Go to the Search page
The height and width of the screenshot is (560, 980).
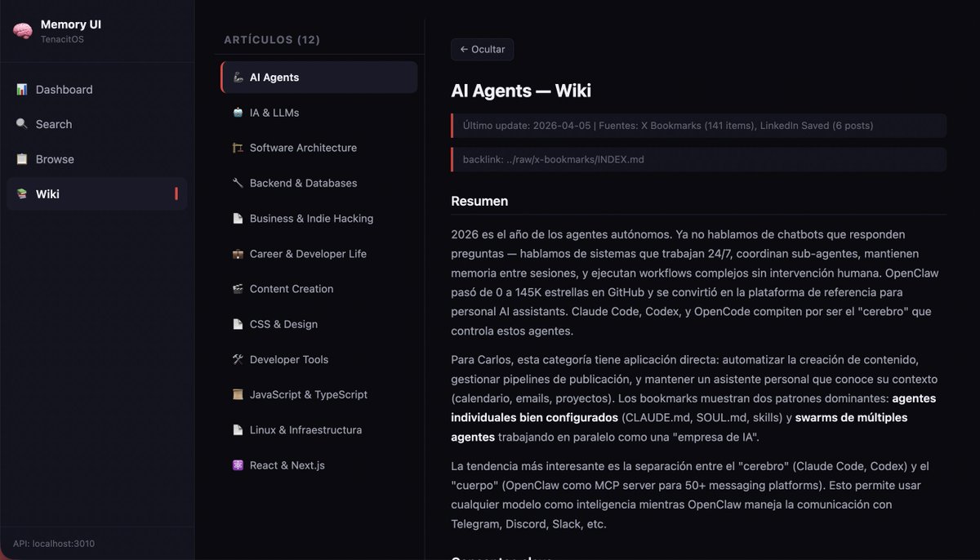tap(97, 124)
